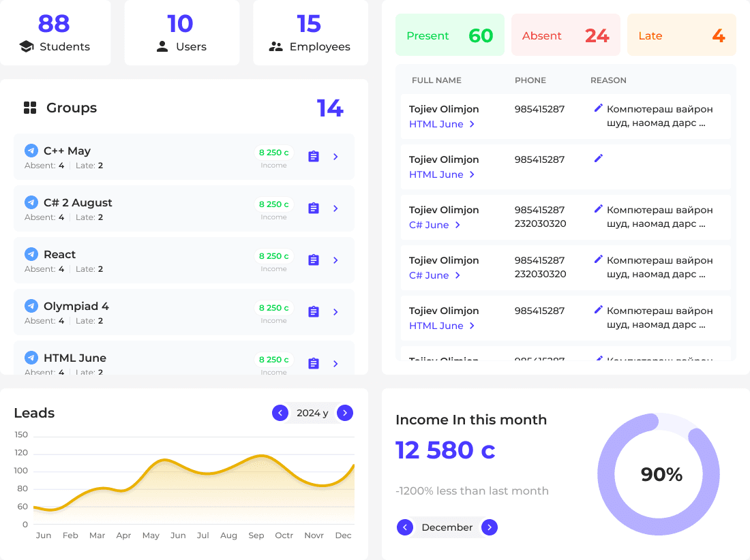This screenshot has width=750, height=560.
Task: Click the grid icon beside the Groups heading
Action: click(30, 107)
